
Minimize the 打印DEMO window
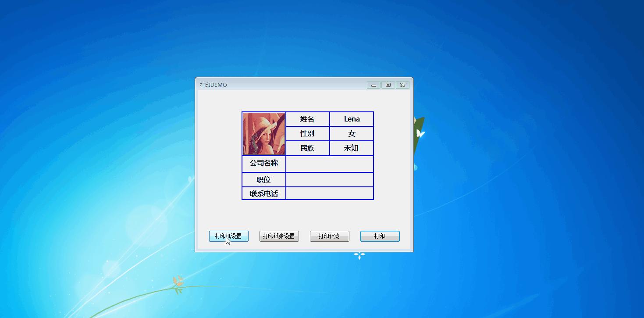(373, 85)
